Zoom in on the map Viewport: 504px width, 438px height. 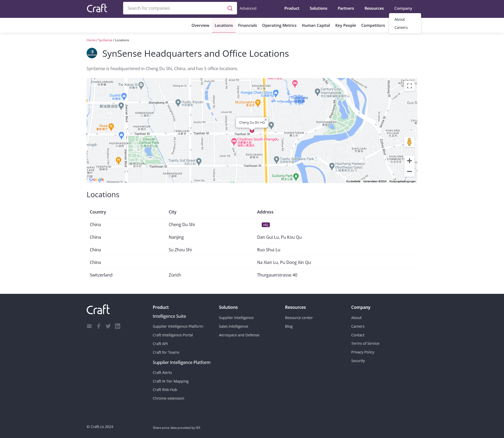click(x=409, y=161)
